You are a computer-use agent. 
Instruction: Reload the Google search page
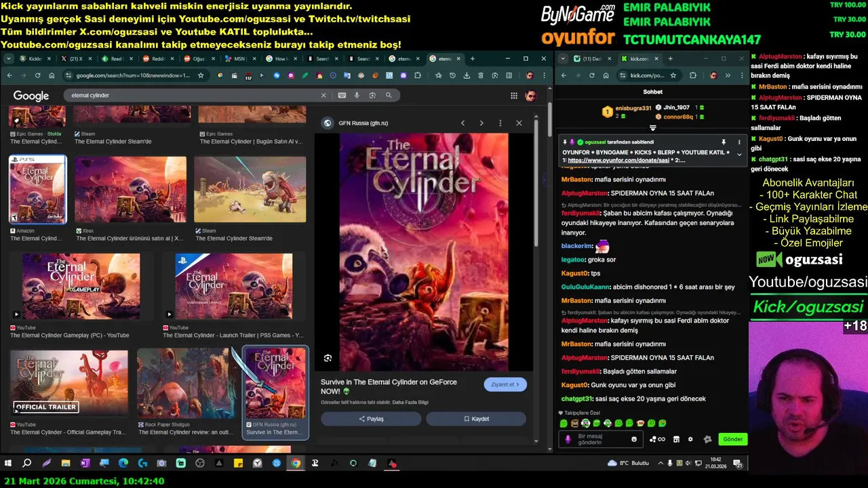[37, 75]
